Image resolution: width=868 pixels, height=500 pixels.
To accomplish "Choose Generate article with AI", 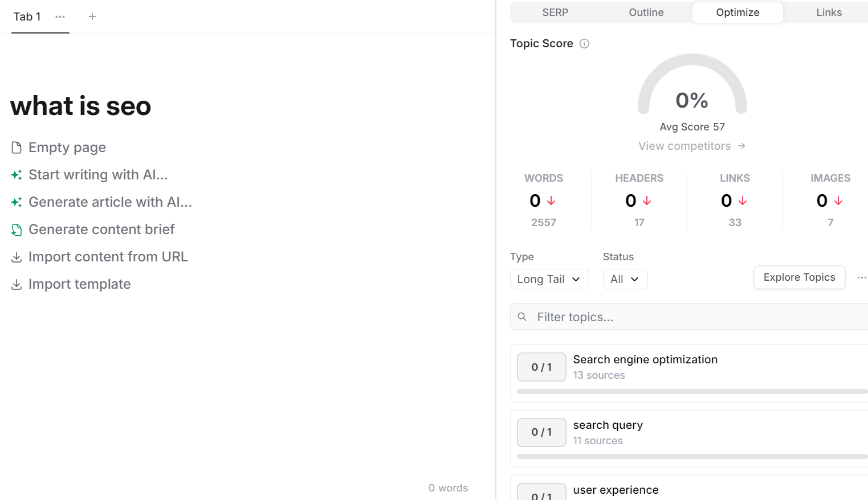I will tap(110, 202).
